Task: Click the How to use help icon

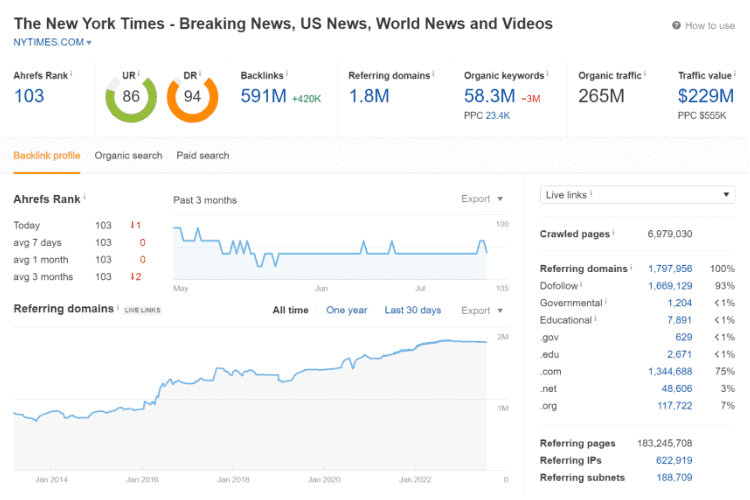Action: tap(676, 25)
